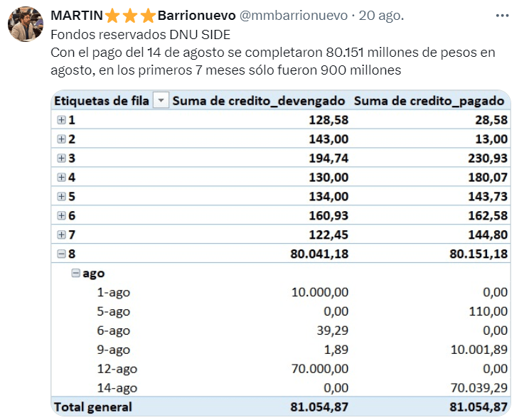Select the Suma de credito_devengado column header
Viewport: 524px width, 420px height.
click(x=260, y=101)
